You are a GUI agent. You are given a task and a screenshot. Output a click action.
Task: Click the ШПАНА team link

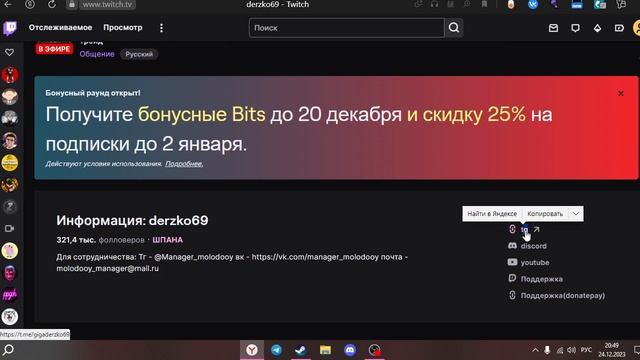tap(168, 240)
